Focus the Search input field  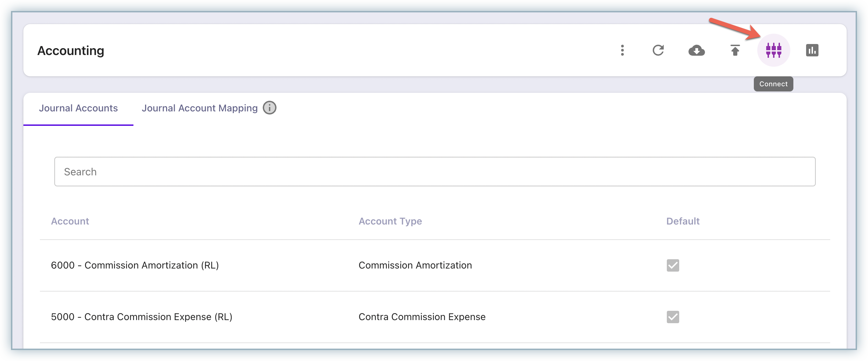coord(435,172)
